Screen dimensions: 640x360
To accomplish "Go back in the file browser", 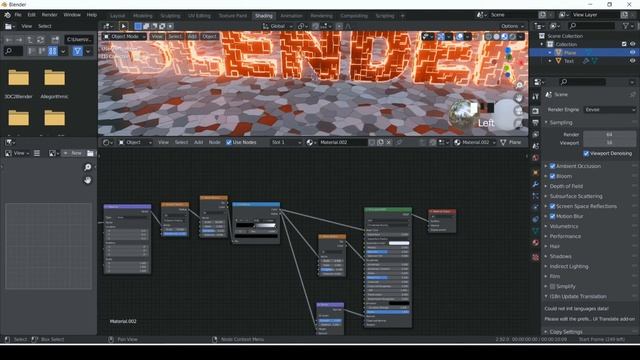I will [9, 40].
